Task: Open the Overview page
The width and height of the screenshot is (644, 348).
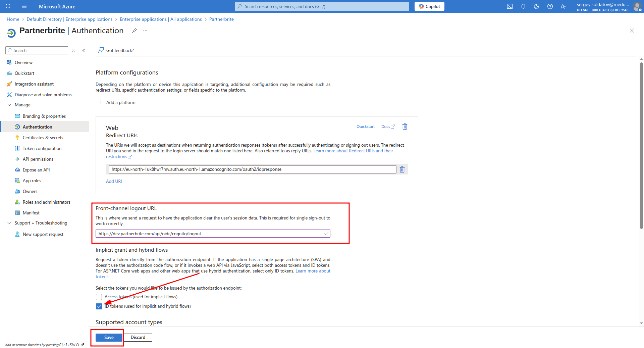Action: click(23, 62)
